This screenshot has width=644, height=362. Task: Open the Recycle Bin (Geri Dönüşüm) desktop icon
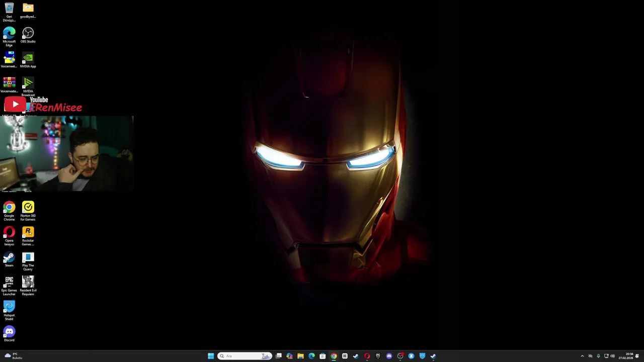[9, 12]
